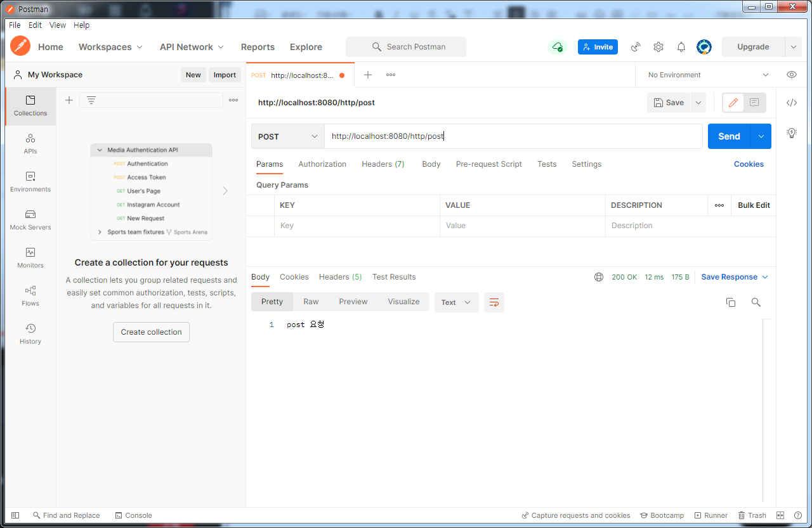Image resolution: width=812 pixels, height=528 pixels.
Task: Open the two-pane layout icon in status bar
Action: pyautogui.click(x=780, y=515)
